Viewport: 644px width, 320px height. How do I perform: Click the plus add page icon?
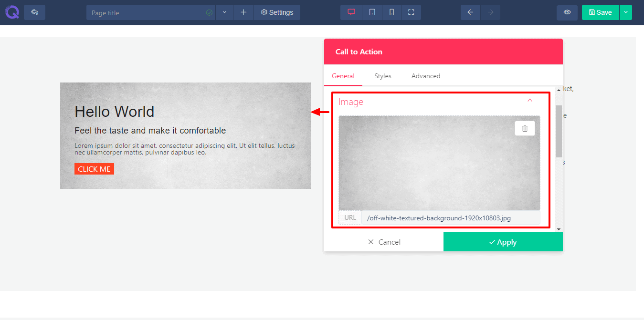(x=243, y=12)
